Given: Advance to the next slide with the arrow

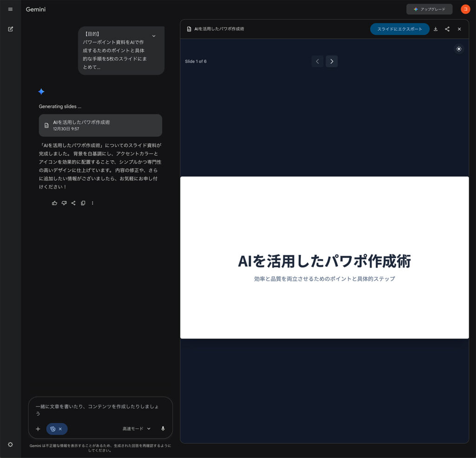Looking at the screenshot, I should tap(331, 61).
